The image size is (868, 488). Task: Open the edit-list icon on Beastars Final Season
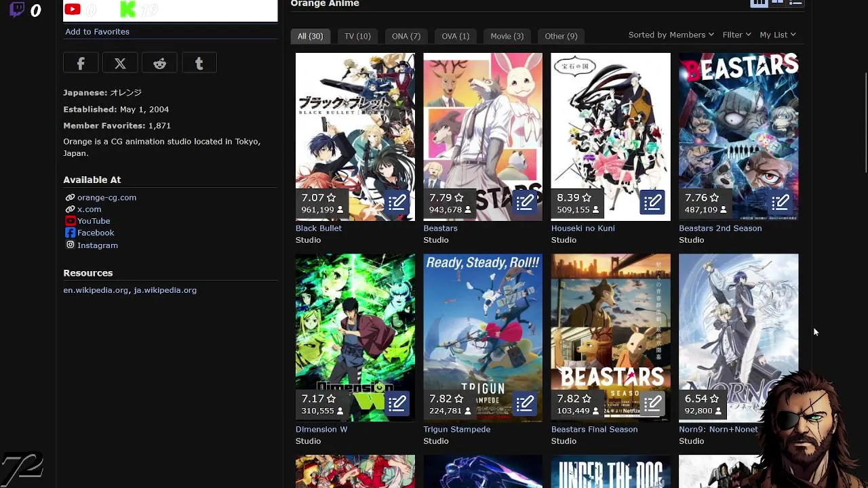pyautogui.click(x=652, y=403)
